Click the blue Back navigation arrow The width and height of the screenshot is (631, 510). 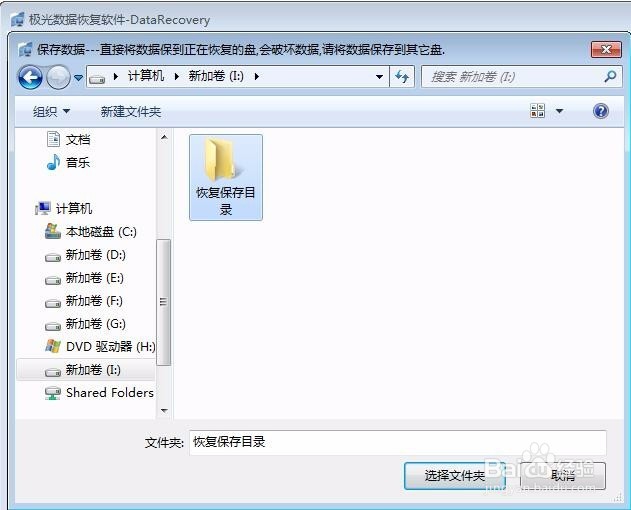(x=30, y=77)
